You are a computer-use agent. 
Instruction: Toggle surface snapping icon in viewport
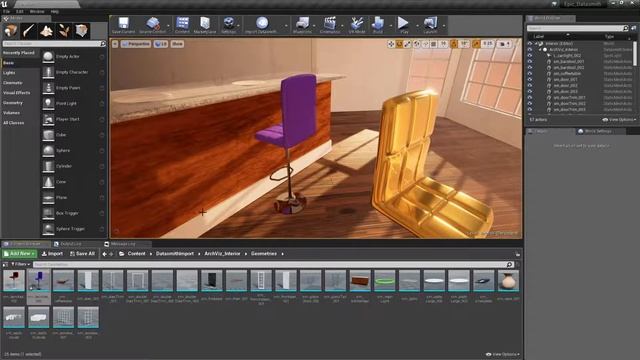[x=425, y=44]
